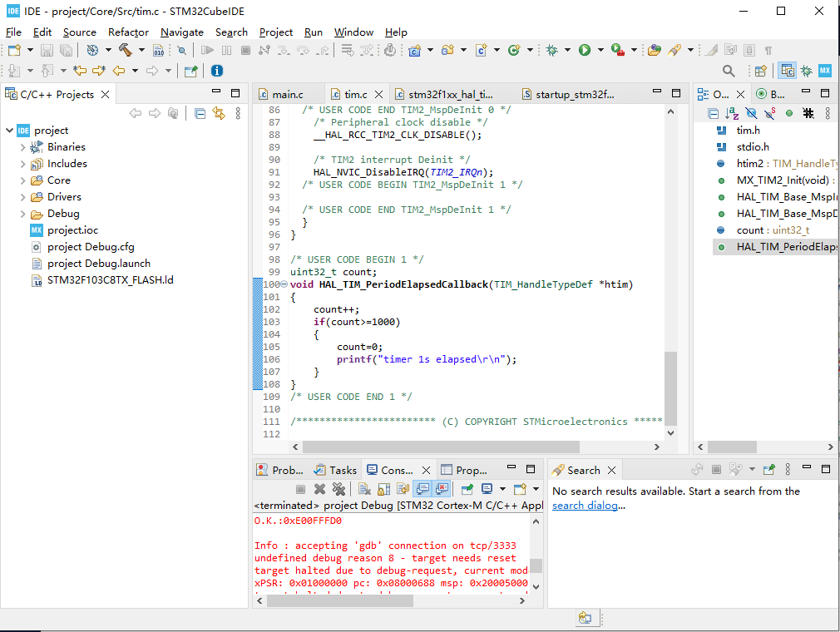The width and height of the screenshot is (840, 632).
Task: Toggle Sort alphabetically in Outline panel
Action: 732,113
